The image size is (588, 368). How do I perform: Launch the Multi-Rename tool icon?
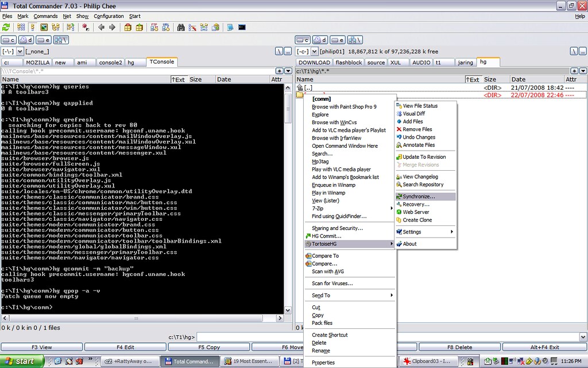[x=192, y=27]
